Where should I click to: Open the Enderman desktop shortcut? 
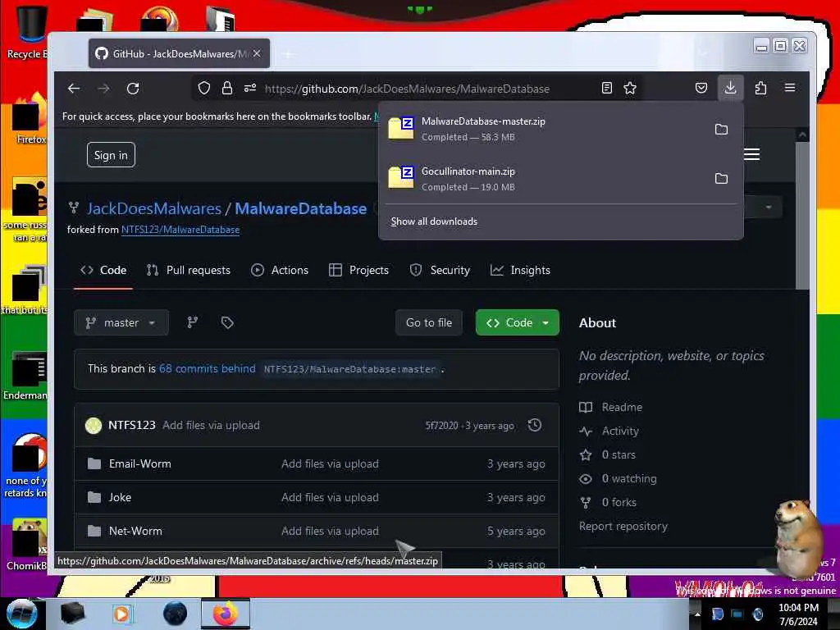coord(25,376)
